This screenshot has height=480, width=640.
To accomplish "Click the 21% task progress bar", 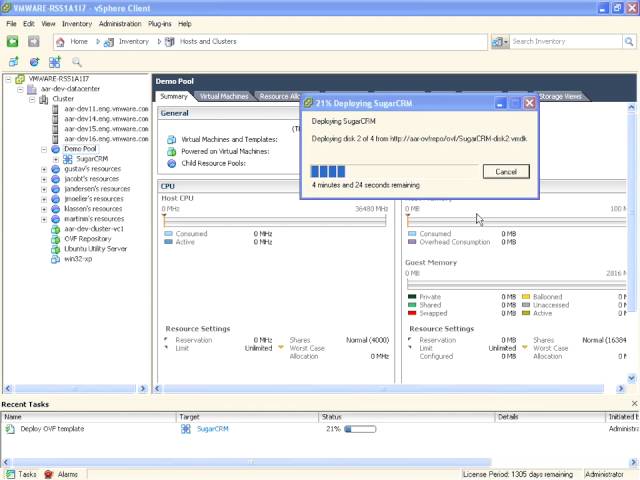I will (x=360, y=429).
